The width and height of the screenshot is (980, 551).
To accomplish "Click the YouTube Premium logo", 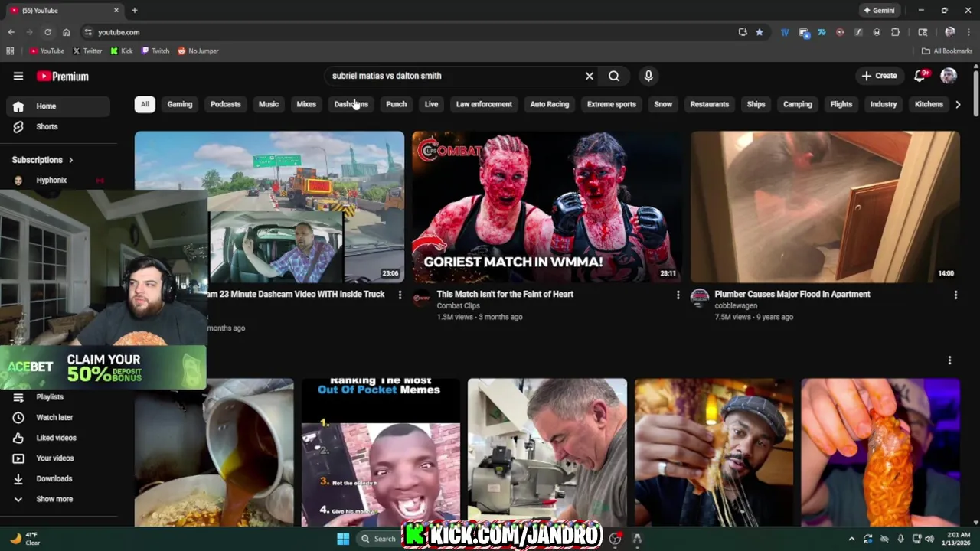I will coord(63,77).
